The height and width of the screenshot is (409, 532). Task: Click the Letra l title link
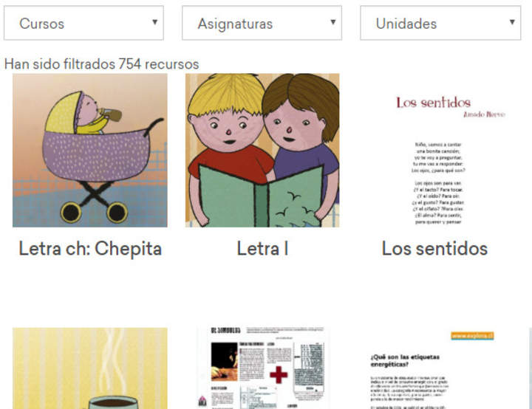pyautogui.click(x=262, y=249)
